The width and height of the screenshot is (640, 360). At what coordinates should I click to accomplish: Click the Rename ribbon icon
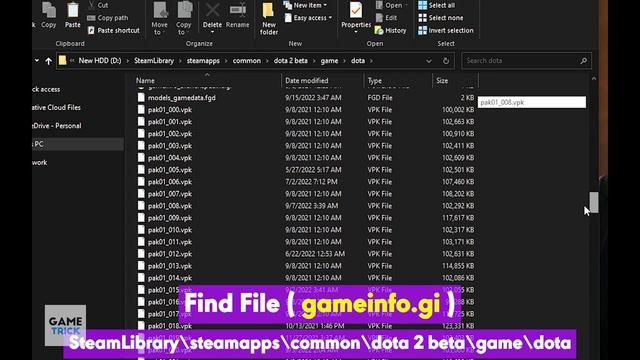pyautogui.click(x=238, y=16)
